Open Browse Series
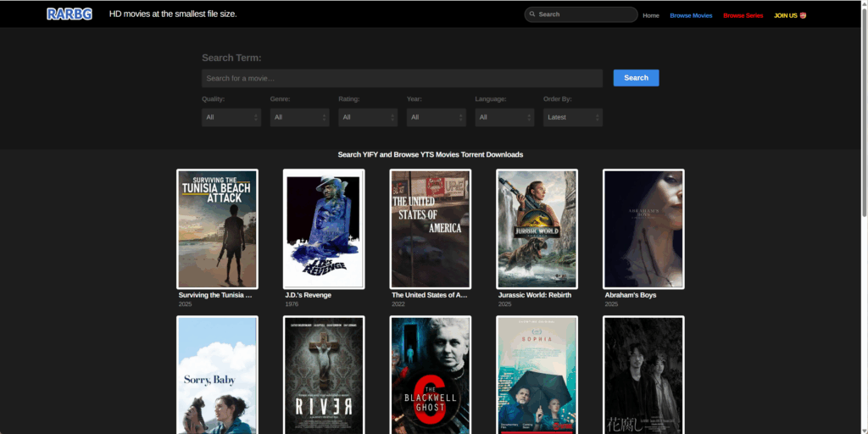 tap(743, 15)
